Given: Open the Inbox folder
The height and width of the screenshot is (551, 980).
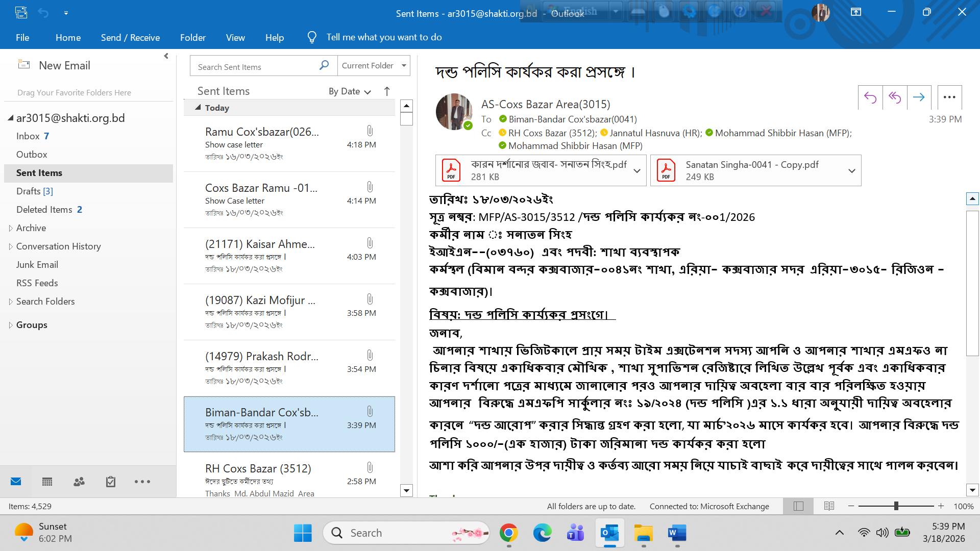Looking at the screenshot, I should pyautogui.click(x=28, y=136).
